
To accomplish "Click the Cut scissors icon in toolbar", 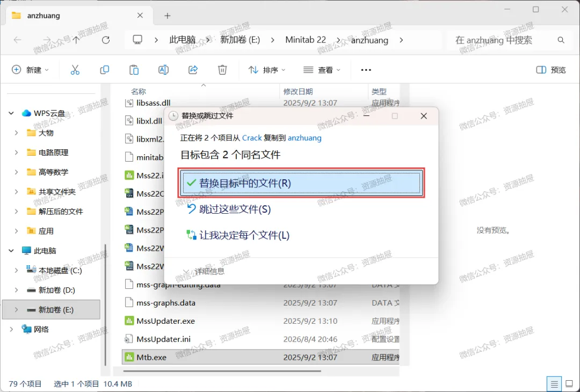I will (75, 69).
